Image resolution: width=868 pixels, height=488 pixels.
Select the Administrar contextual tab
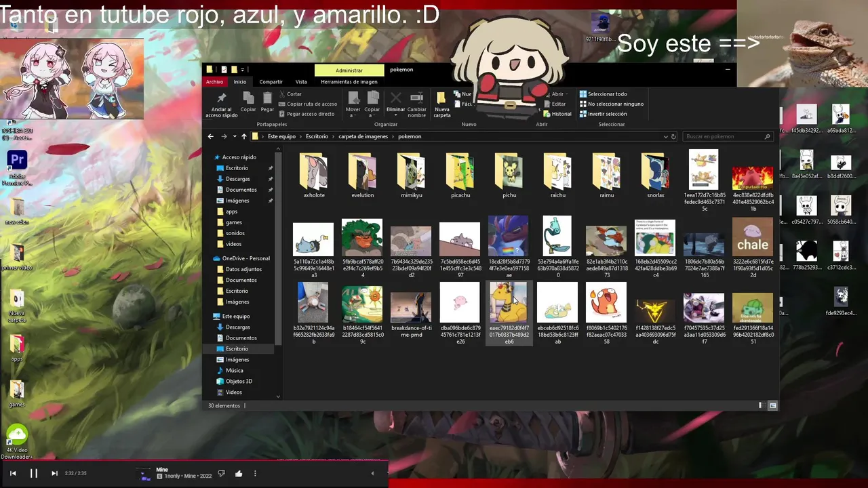tap(349, 70)
